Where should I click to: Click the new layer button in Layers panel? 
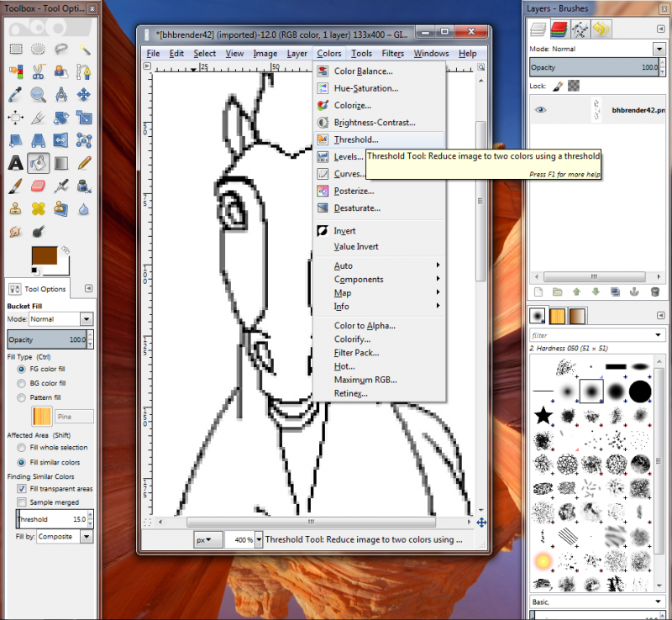tap(538, 292)
